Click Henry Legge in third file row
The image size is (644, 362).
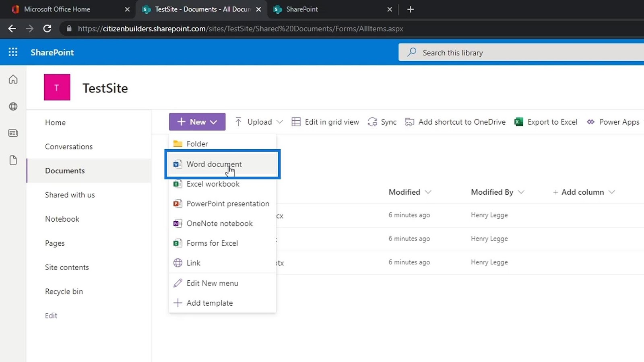[489, 262]
